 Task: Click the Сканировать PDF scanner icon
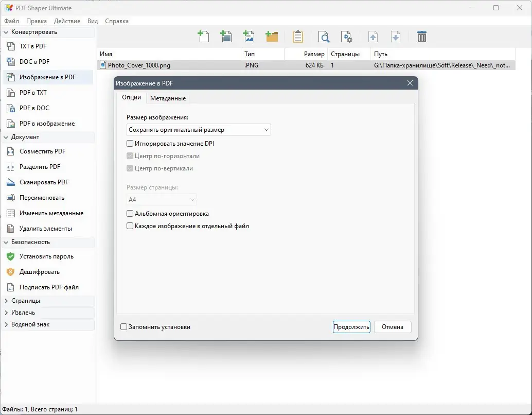point(11,182)
